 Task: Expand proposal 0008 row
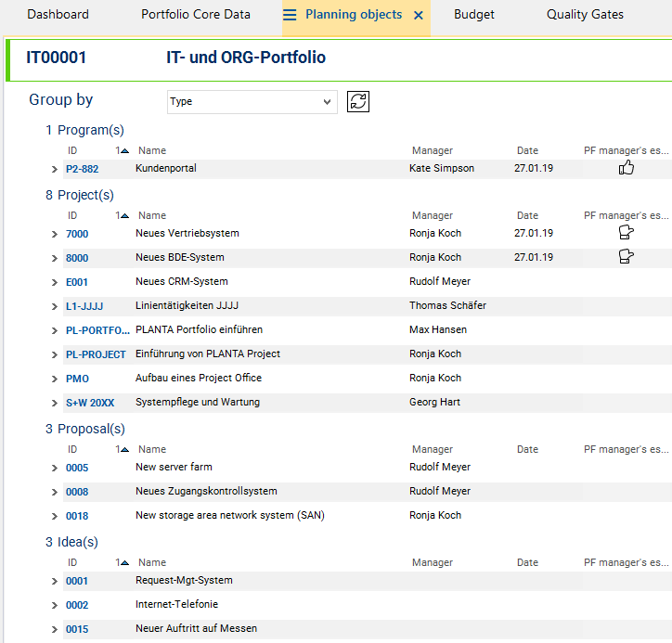[55, 492]
